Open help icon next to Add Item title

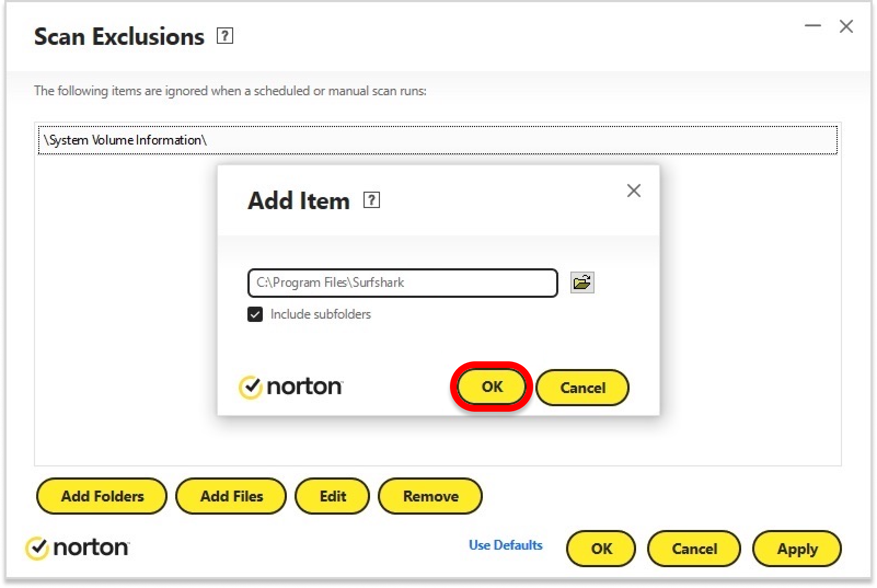(x=372, y=200)
